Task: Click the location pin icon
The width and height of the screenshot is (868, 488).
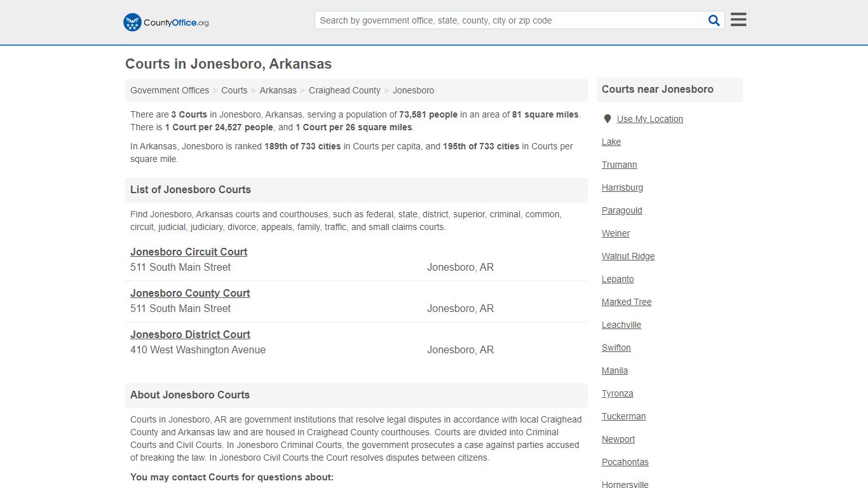Action: pyautogui.click(x=607, y=119)
